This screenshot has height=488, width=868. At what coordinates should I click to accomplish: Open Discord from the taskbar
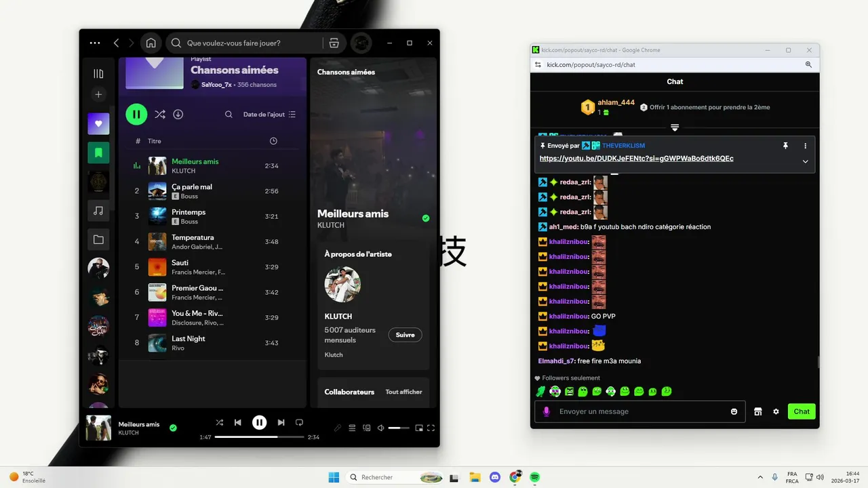click(x=495, y=477)
